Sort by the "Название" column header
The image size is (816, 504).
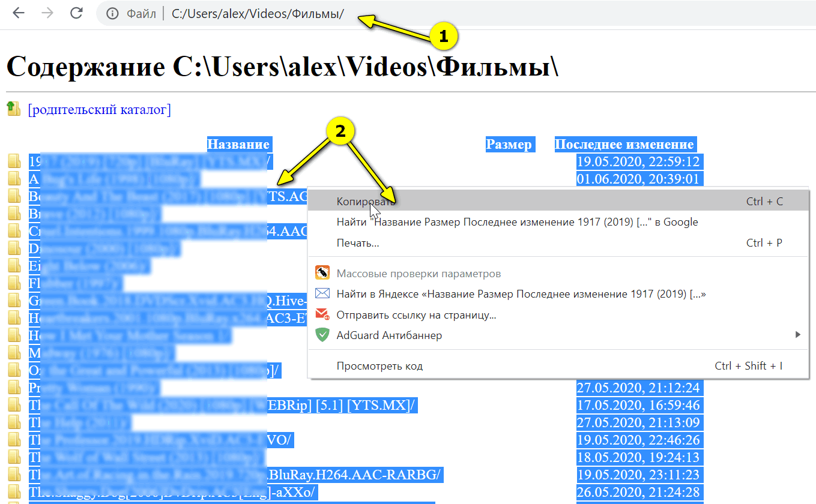point(238,145)
